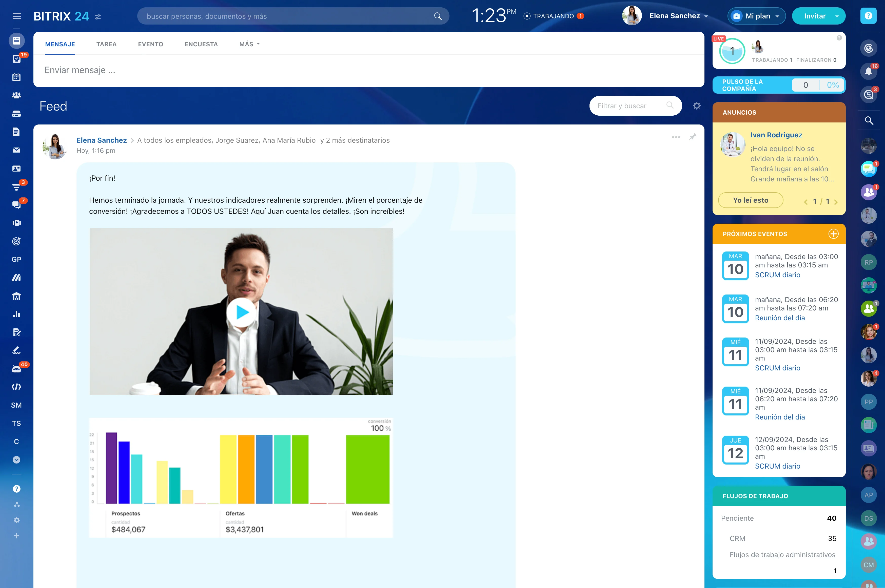
Task: Open the robot automation icon with badge 40
Action: [16, 369]
